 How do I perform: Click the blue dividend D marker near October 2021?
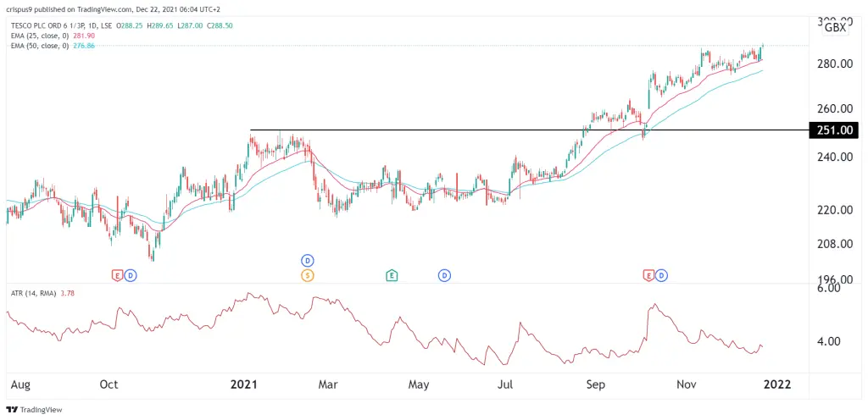point(661,274)
